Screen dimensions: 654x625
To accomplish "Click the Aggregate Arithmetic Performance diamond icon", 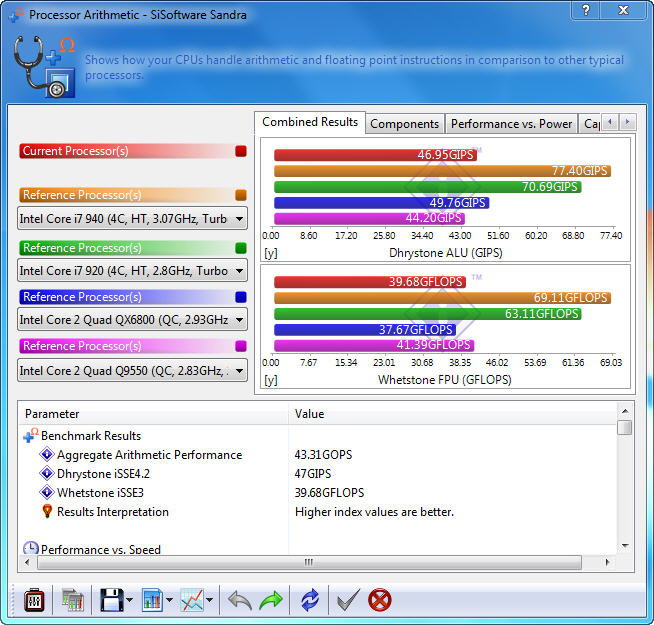I will tap(47, 454).
